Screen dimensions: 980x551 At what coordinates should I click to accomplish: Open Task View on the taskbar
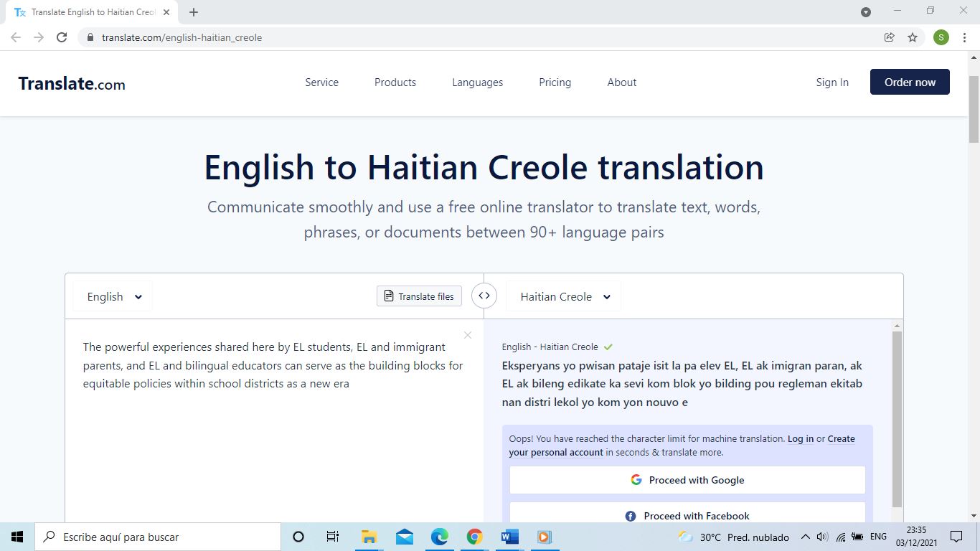pos(333,537)
